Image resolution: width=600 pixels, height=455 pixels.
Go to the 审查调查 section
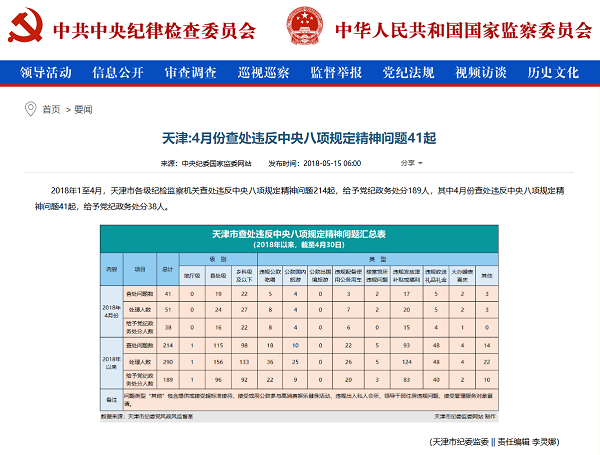point(191,72)
